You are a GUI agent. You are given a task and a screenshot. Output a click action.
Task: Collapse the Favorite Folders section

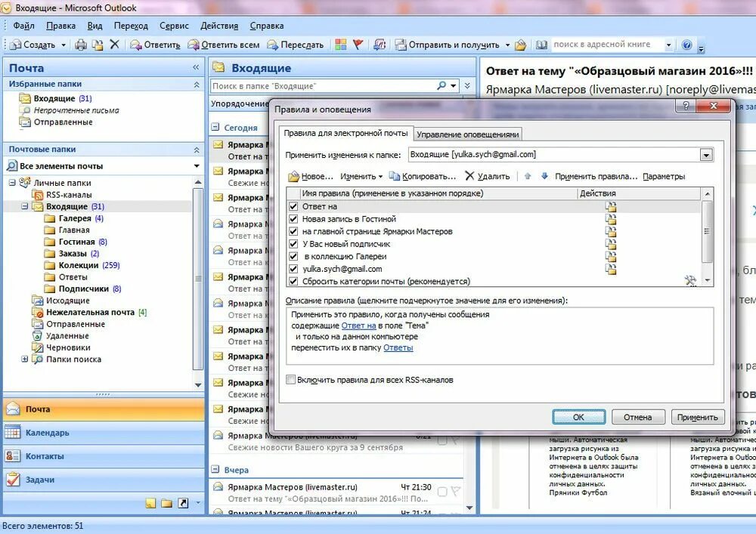point(197,85)
